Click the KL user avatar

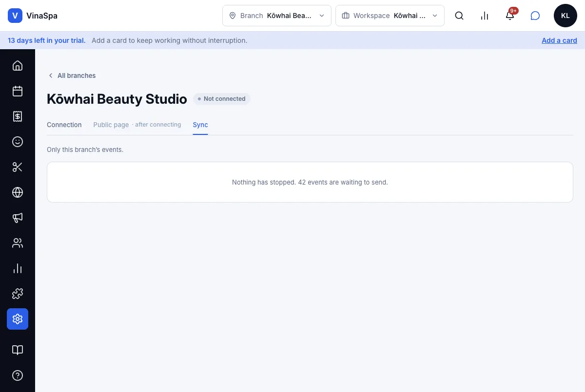[565, 16]
